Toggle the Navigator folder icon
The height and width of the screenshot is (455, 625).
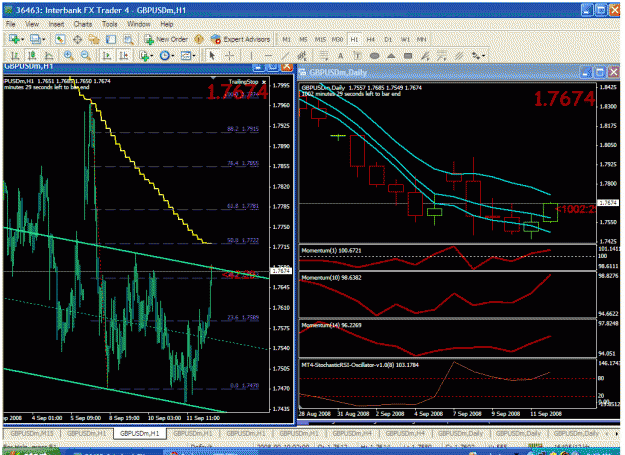[94, 39]
